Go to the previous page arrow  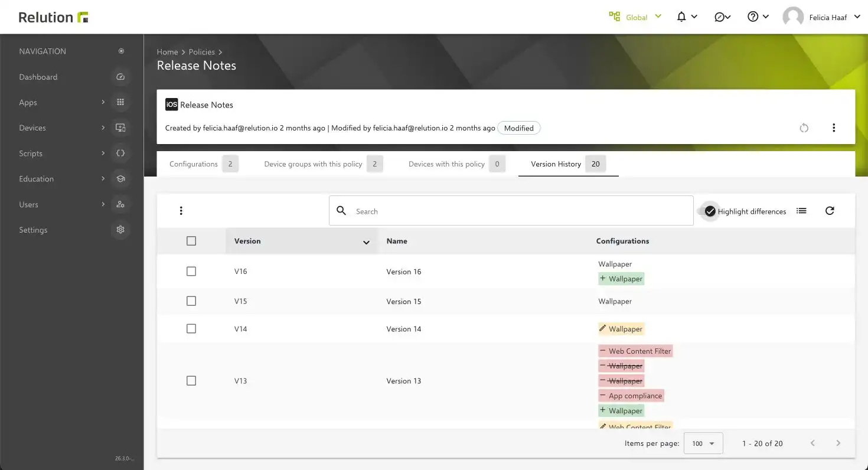click(812, 443)
